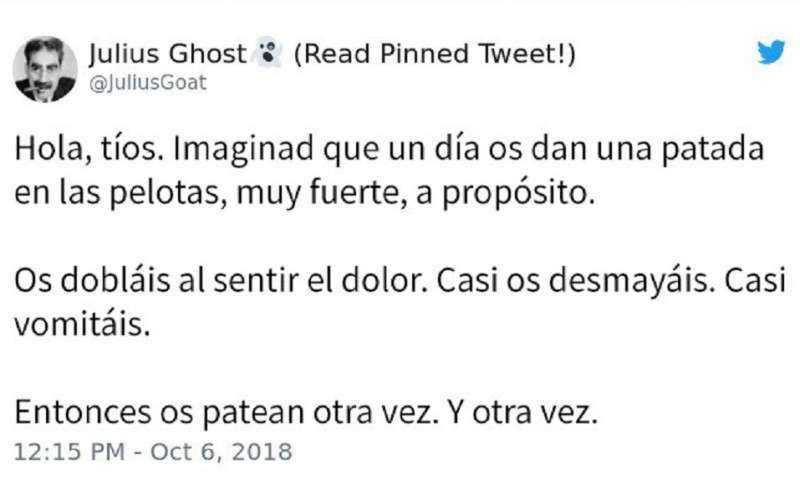Click the "Hola, tíos." opening sentence
Screen dimensions: 800x480
tap(89, 149)
